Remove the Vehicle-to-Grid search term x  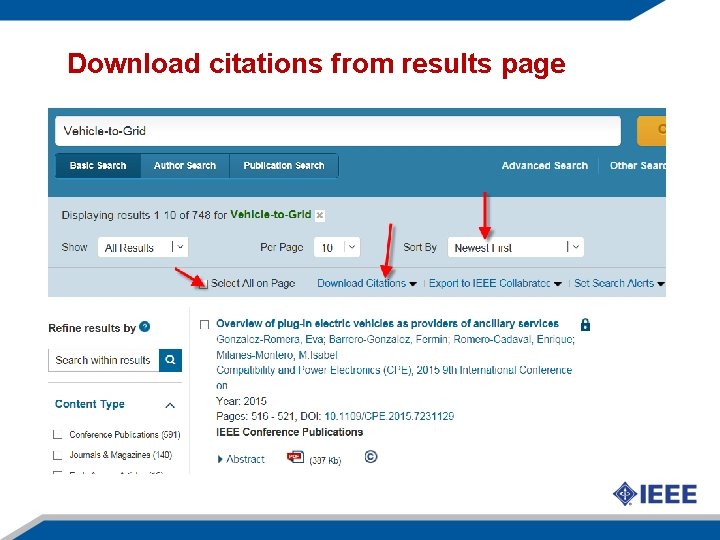(320, 215)
